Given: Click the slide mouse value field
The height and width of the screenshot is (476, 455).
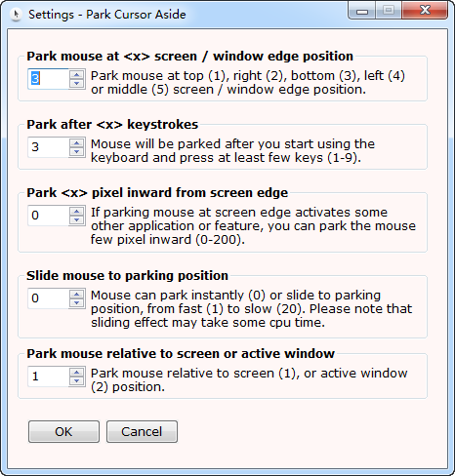Looking at the screenshot, I should (x=49, y=298).
